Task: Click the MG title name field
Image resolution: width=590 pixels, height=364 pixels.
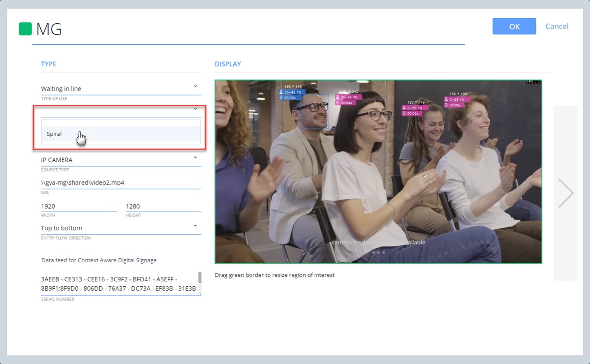Action: (248, 30)
